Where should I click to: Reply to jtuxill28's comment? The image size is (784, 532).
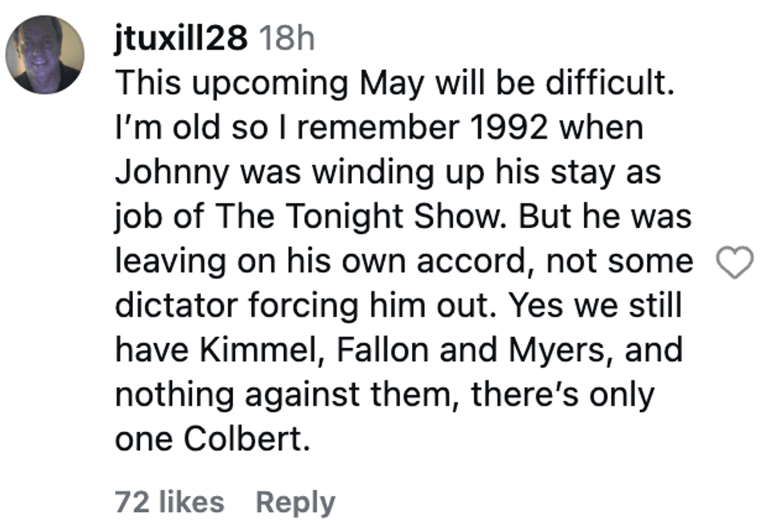[x=295, y=502]
